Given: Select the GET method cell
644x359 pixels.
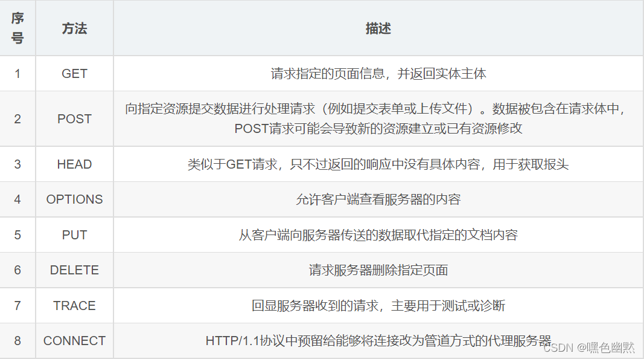Looking at the screenshot, I should 74,74.
